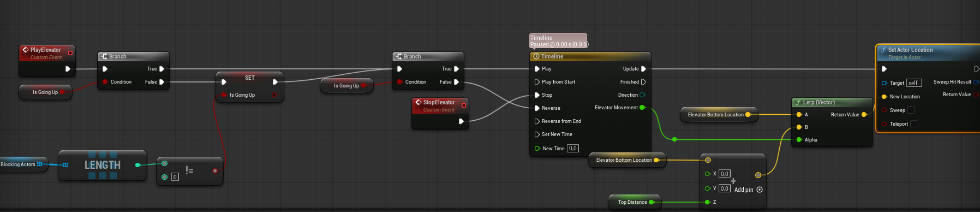
Task: Select the second Branch node header
Action: coord(428,56)
